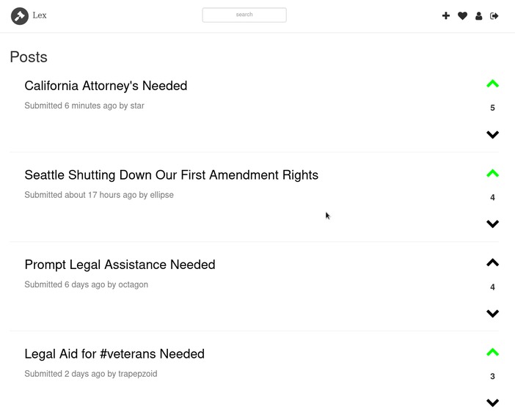Click 'Submitted 6 days ago by octagon'
The width and height of the screenshot is (515, 420).
[x=87, y=284]
